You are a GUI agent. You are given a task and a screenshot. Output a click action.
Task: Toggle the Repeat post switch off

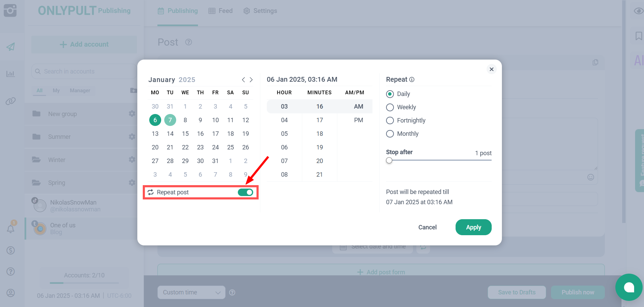coord(245,192)
